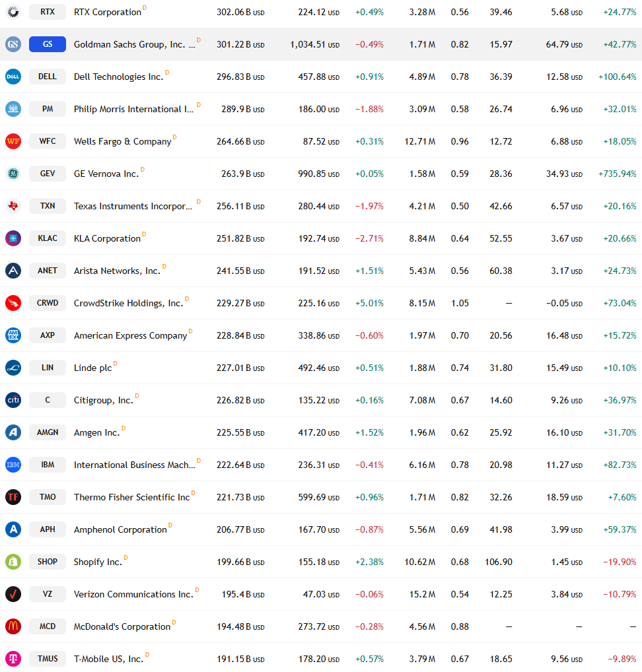This screenshot has width=642, height=672.
Task: Click Shopify P/E value 106.90
Action: click(x=499, y=562)
